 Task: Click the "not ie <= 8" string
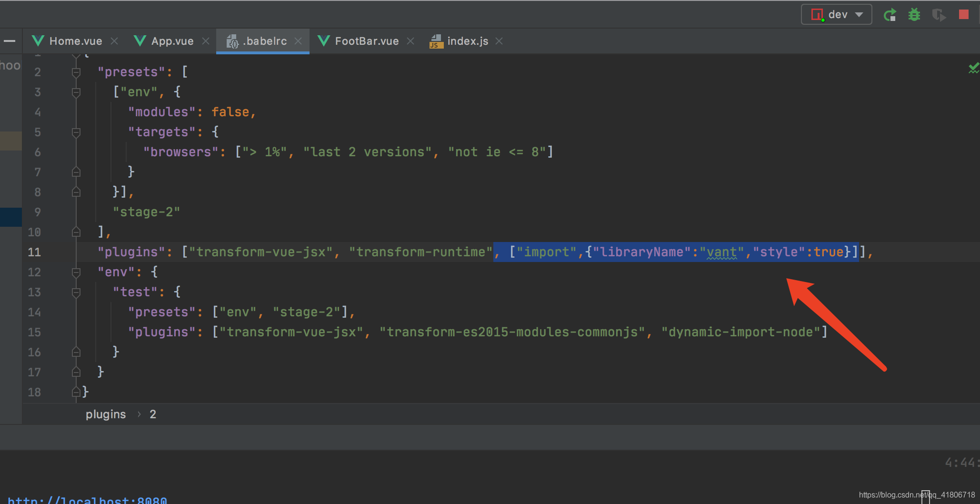(497, 152)
